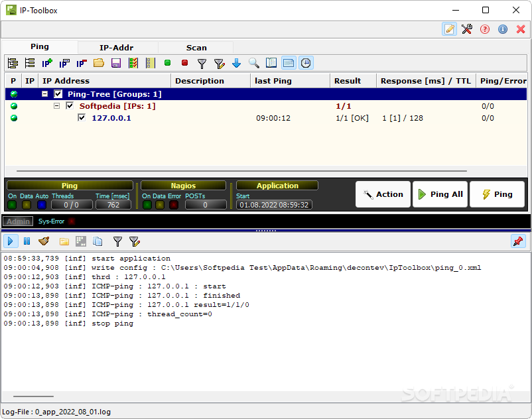Click the Ping All button
Image resolution: width=532 pixels, height=419 pixels.
(x=440, y=194)
